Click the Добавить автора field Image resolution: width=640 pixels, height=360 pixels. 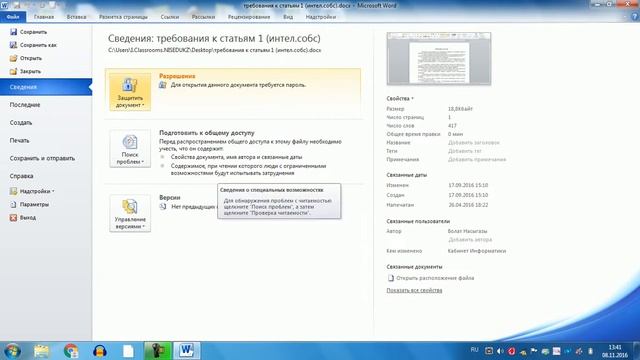pos(470,240)
